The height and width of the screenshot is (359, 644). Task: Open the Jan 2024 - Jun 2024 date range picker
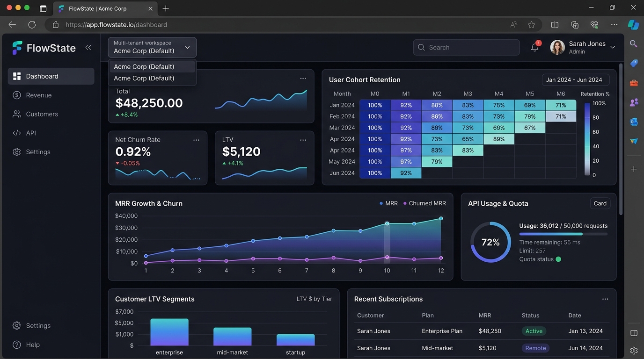[576, 80]
